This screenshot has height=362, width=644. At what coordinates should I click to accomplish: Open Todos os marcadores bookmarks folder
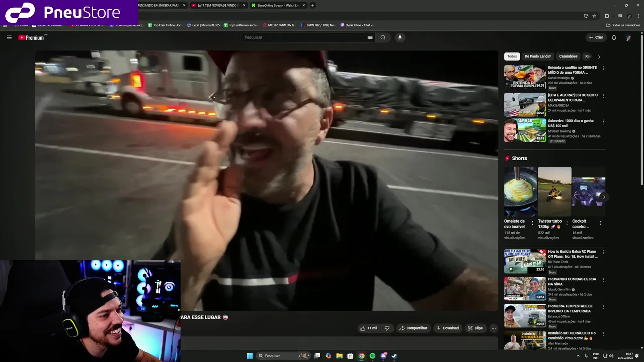pos(623,25)
